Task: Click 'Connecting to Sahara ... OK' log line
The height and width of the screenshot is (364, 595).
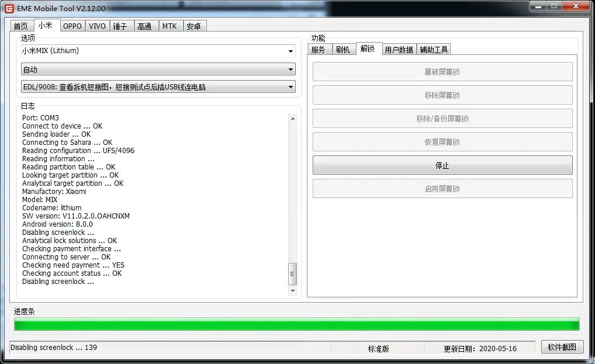Action: [x=67, y=143]
